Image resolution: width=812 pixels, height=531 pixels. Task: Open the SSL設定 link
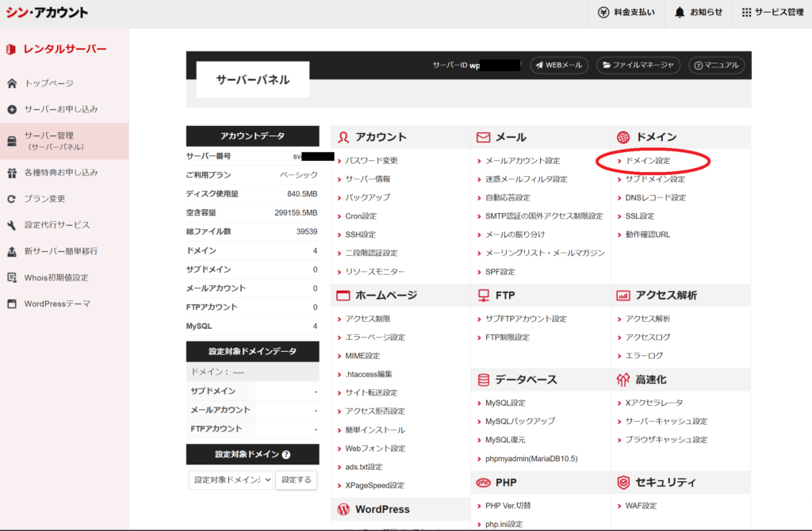(639, 216)
